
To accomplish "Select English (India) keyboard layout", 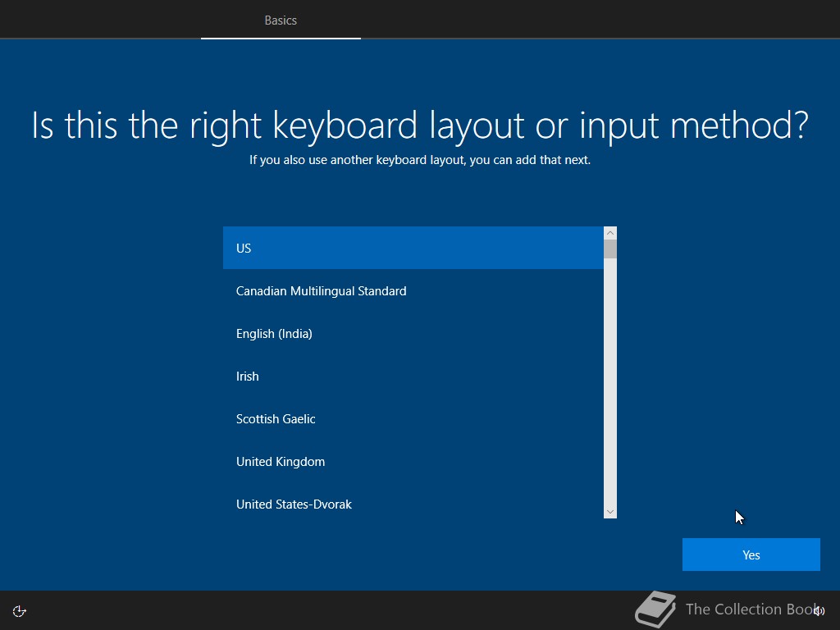I will [413, 333].
